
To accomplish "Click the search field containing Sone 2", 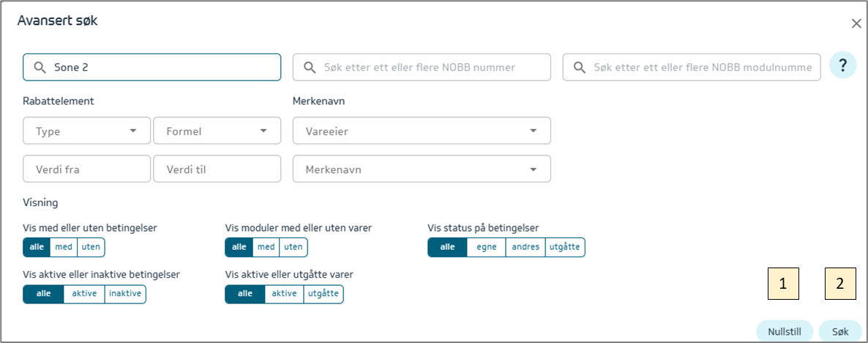I will click(x=152, y=67).
